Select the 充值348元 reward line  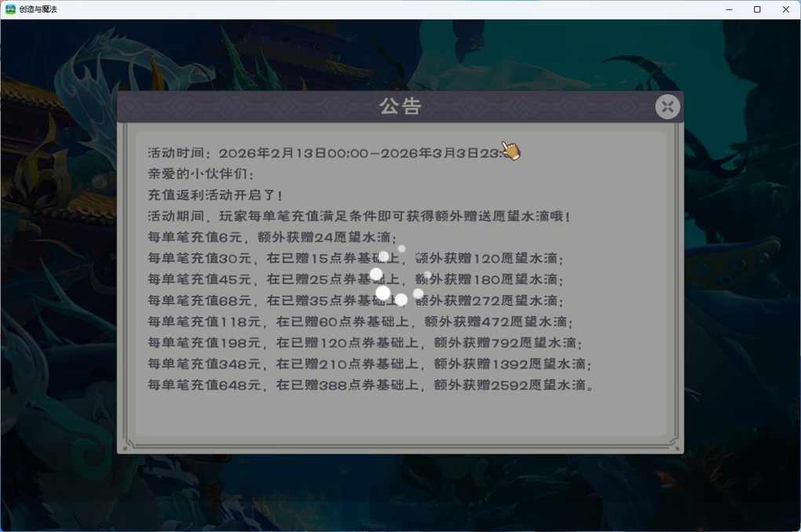point(369,364)
